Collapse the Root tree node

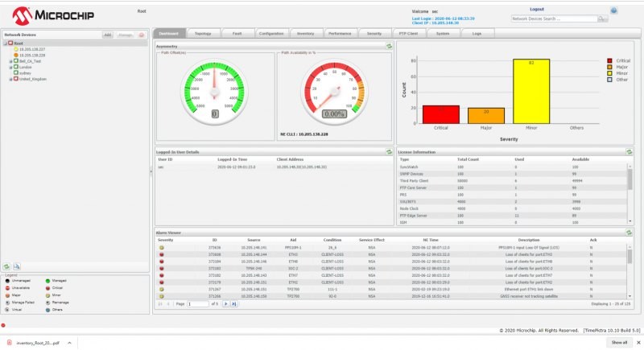pyautogui.click(x=5, y=43)
